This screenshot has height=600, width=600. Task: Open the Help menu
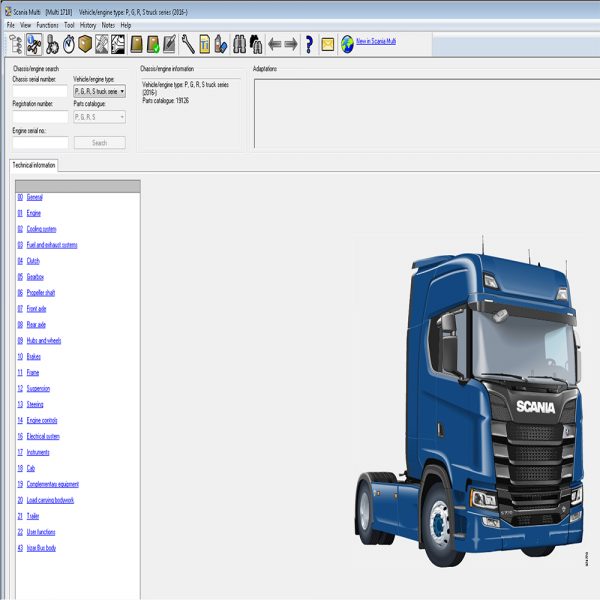[126, 25]
